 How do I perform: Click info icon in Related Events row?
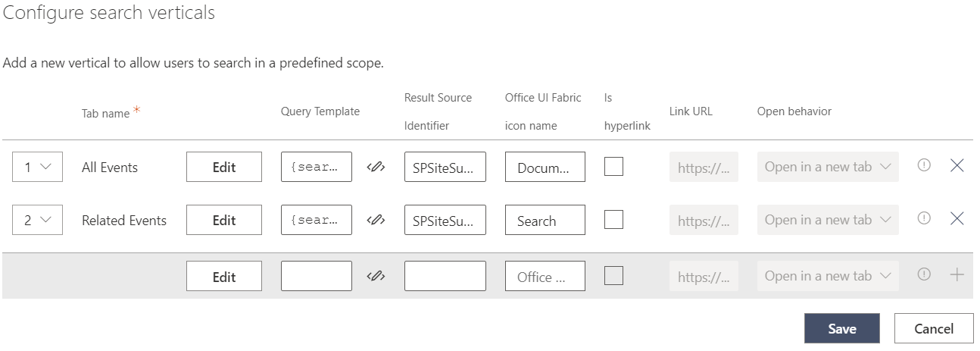tap(924, 218)
